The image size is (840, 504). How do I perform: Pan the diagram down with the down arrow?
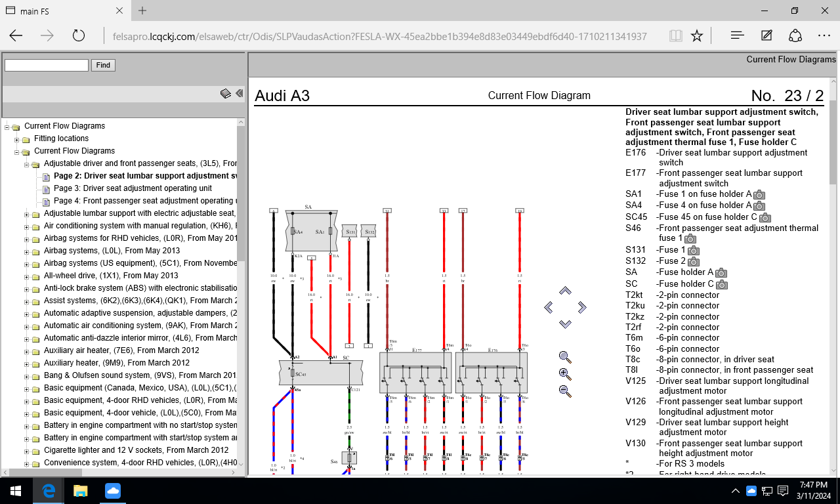tap(565, 324)
